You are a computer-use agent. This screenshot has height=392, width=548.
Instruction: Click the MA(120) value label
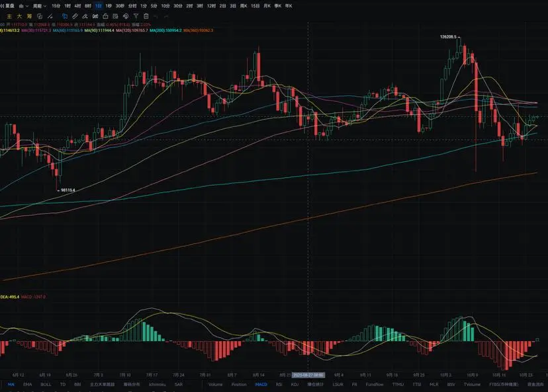(132, 30)
